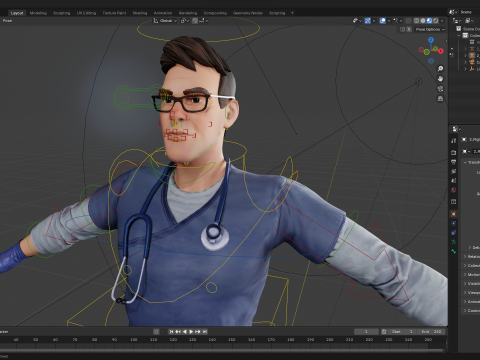Open World properties tab icon
Viewport: 480px width, 360px height.
[x=453, y=190]
